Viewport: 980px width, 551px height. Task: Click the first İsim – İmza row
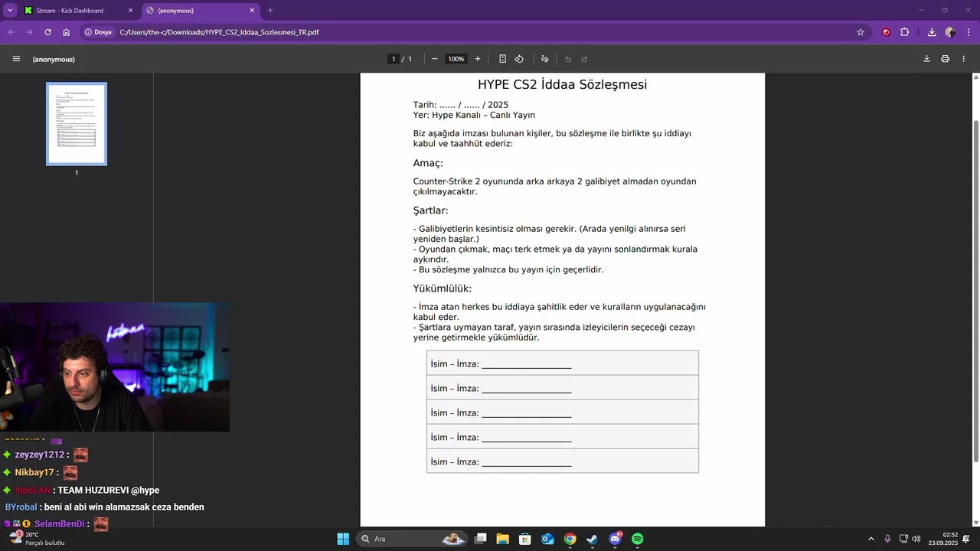tap(563, 363)
